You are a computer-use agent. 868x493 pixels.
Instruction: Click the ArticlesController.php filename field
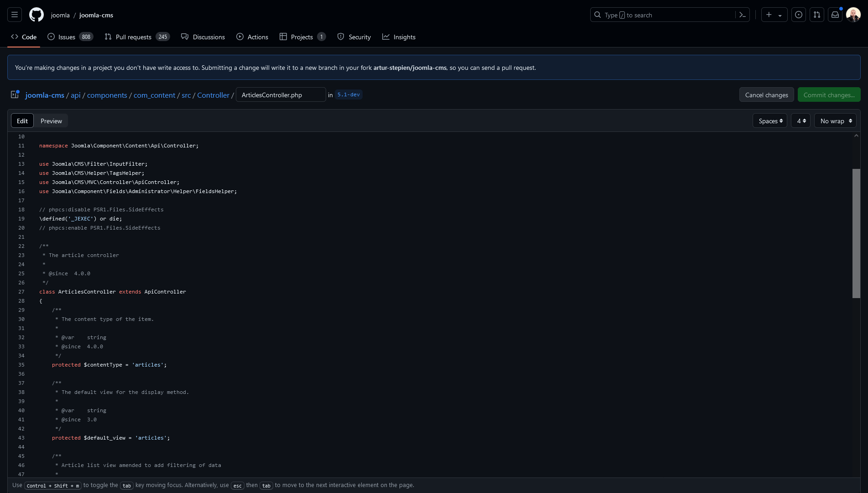[281, 95]
